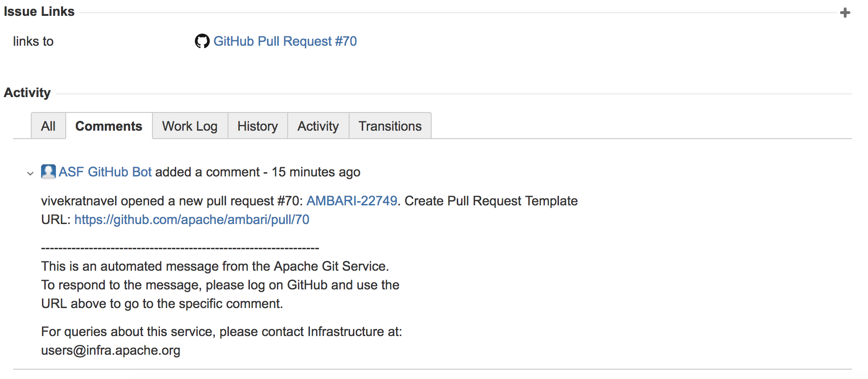Collapse the ASF GitHub Bot comment

(30, 173)
